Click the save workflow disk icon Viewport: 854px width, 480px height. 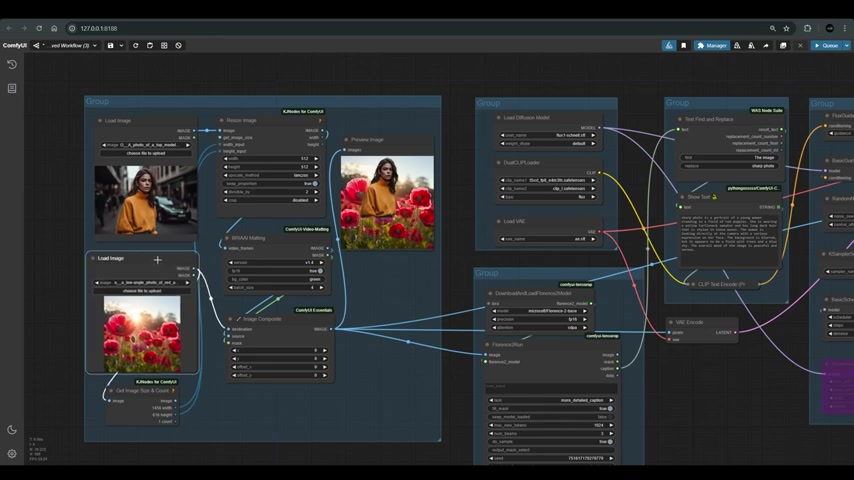(x=111, y=46)
